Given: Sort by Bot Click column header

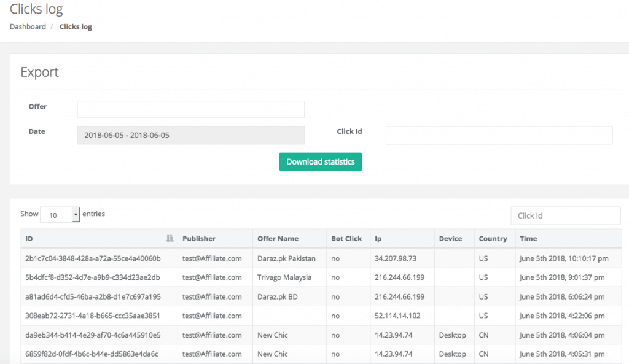Looking at the screenshot, I should (x=346, y=239).
